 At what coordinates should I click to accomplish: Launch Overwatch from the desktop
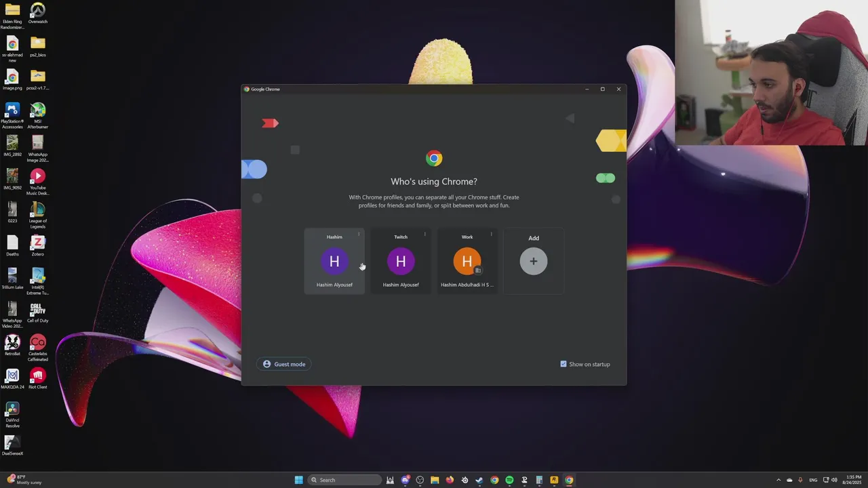(x=38, y=14)
